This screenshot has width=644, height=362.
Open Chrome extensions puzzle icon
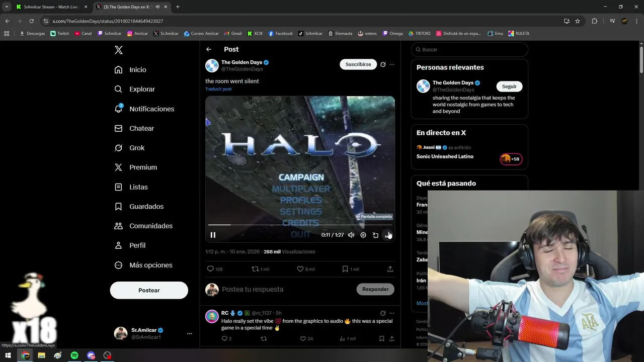(x=594, y=21)
